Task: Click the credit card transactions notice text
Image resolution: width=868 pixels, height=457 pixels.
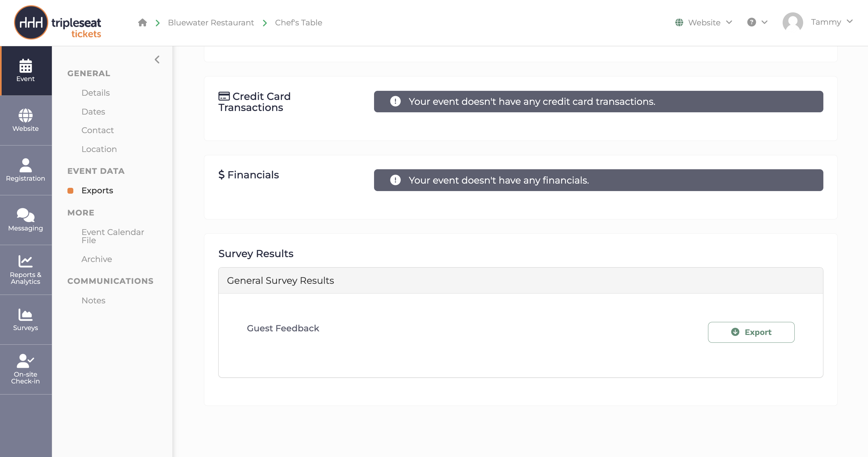Action: click(x=532, y=102)
